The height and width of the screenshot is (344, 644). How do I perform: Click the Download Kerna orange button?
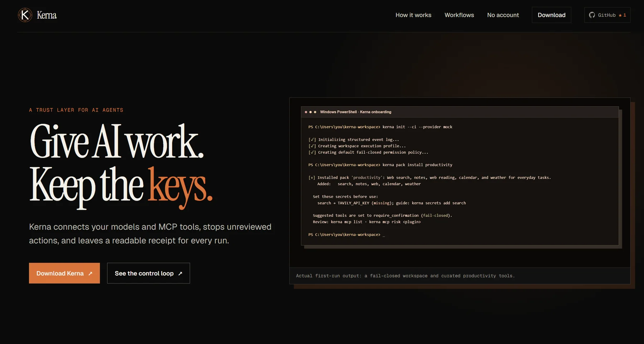pos(64,273)
